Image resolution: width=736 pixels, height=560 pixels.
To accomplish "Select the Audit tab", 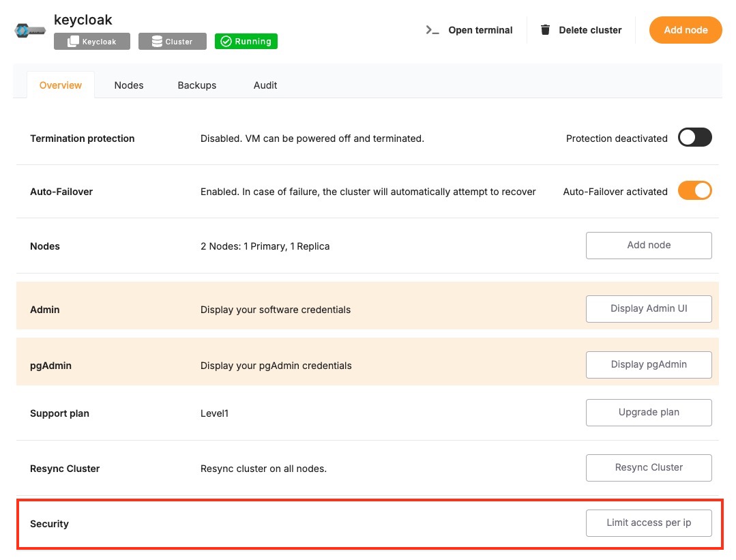I will tap(265, 85).
